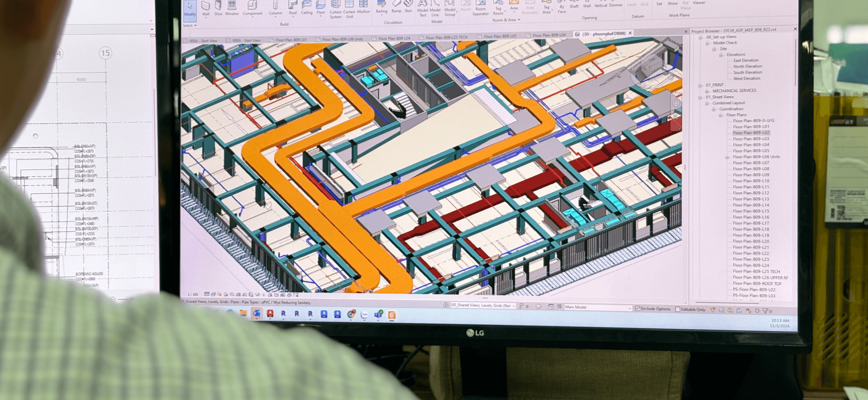868x400 pixels.
Task: Open North Elevation in Project Browser
Action: tap(747, 67)
